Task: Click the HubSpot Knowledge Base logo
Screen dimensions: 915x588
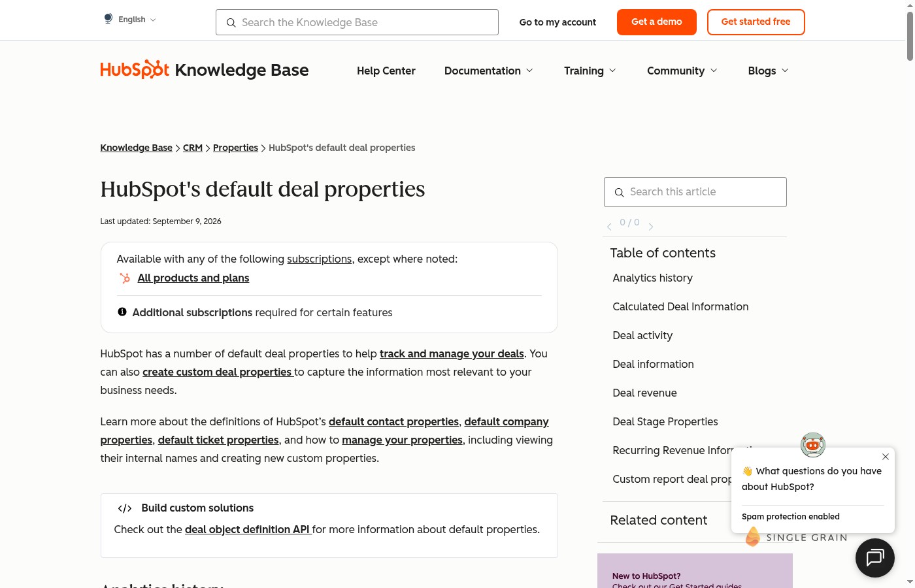Action: pyautogui.click(x=204, y=70)
